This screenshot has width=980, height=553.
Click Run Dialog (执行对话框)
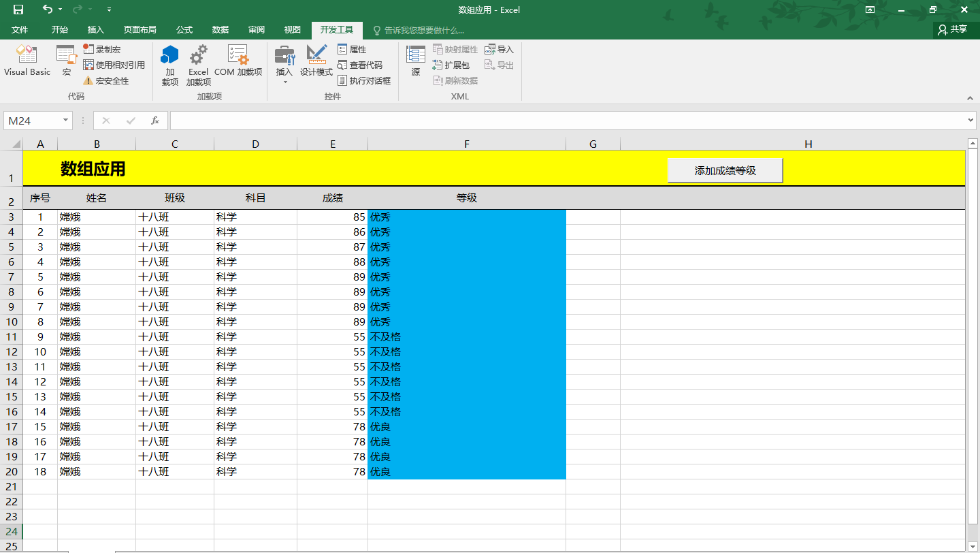(x=364, y=80)
